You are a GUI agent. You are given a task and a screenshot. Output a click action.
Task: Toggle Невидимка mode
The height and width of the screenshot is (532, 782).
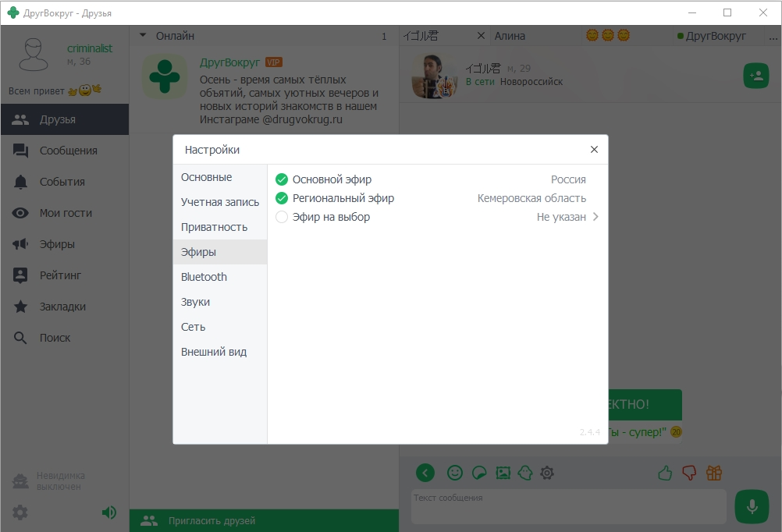tap(49, 481)
